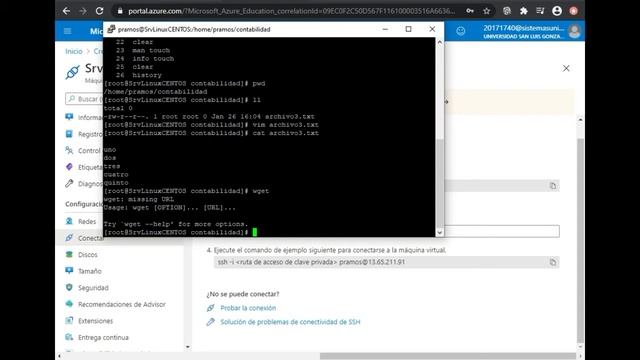The height and width of the screenshot is (360, 640).
Task: Click the padlock icon in address bar
Action: tap(120, 11)
